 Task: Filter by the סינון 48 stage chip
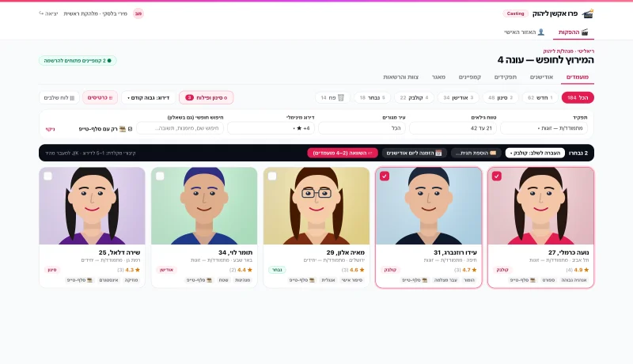point(501,97)
